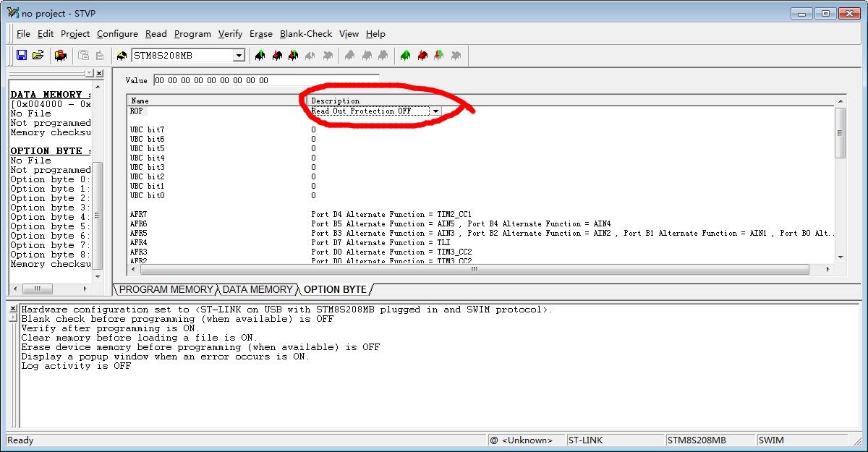Click the option byte Value input field

click(265, 80)
